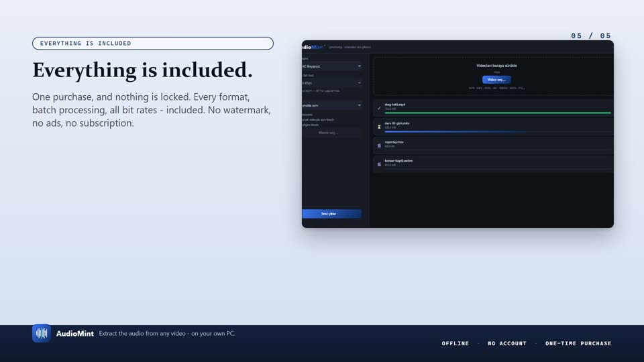The height and width of the screenshot is (362, 644).
Task: Click the checkmark icon beside vlog-tatil.mp4
Action: (379, 109)
